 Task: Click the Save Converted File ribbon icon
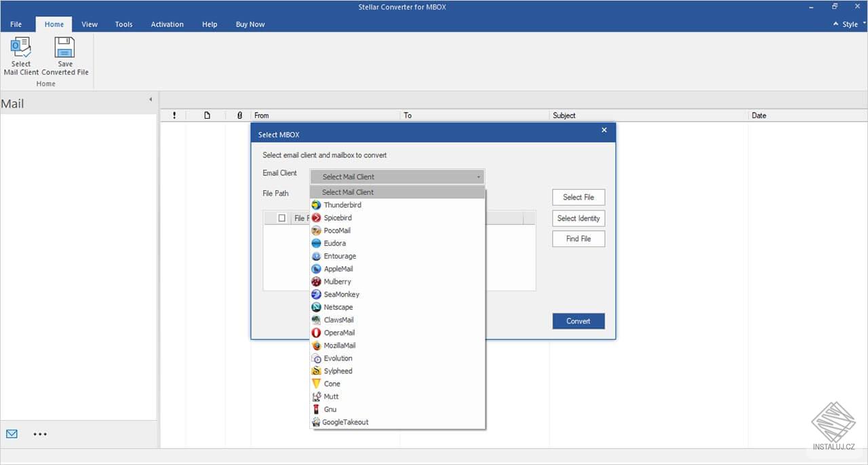(64, 48)
